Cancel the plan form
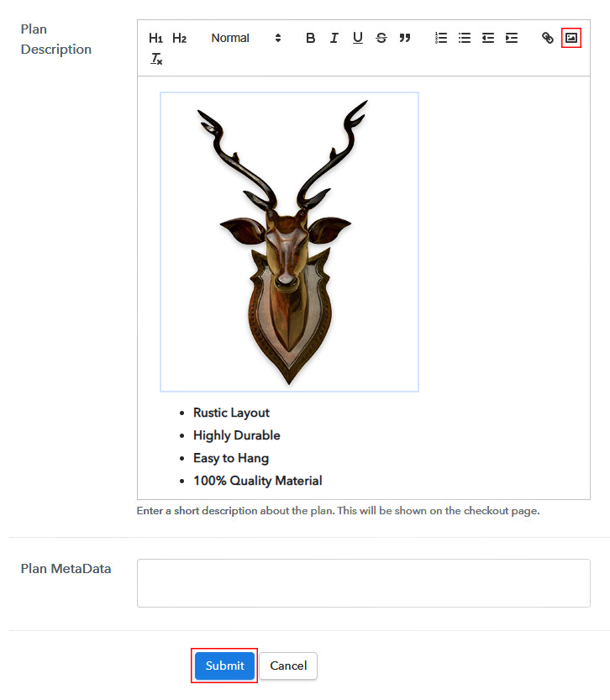The width and height of the screenshot is (610, 700). 288,666
